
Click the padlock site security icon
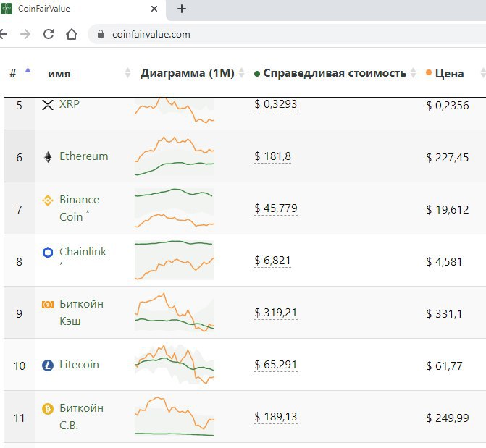[101, 34]
